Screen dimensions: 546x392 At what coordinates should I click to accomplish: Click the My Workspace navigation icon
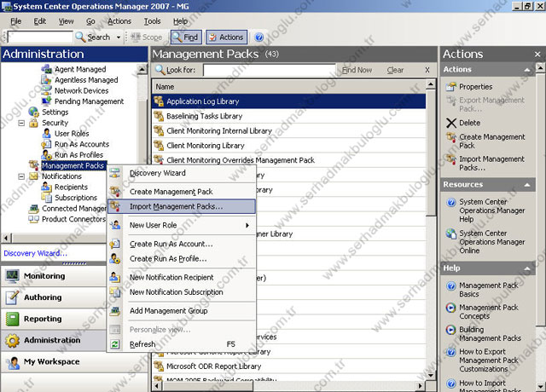coord(12,361)
